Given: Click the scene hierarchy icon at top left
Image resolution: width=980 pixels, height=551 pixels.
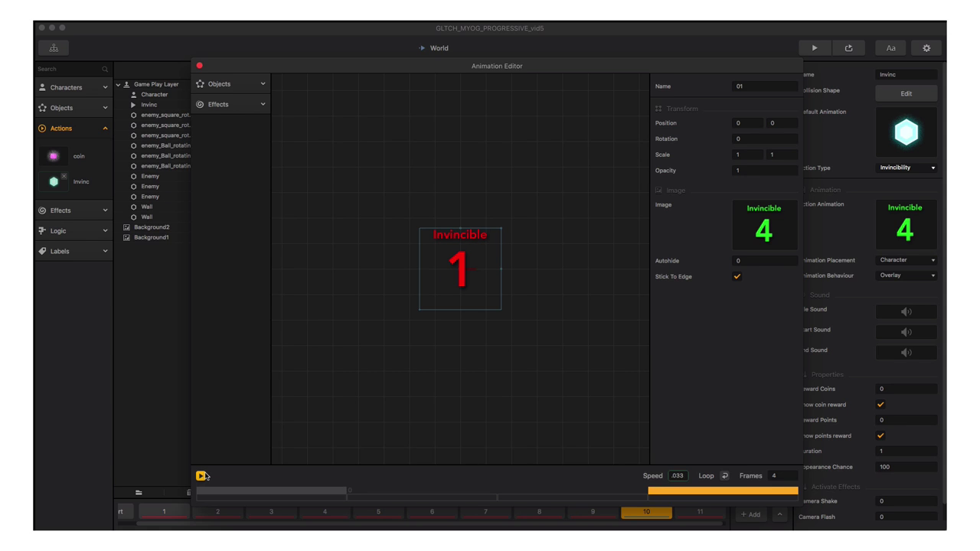Looking at the screenshot, I should click(x=54, y=48).
